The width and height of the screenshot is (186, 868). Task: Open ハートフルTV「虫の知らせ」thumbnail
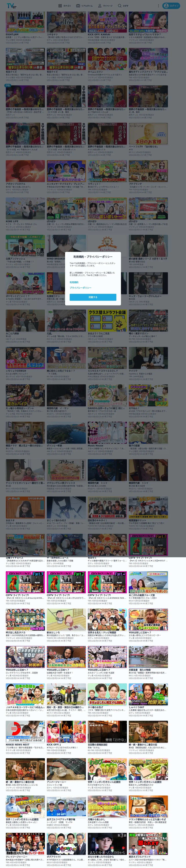pyautogui.click(x=148, y=134)
